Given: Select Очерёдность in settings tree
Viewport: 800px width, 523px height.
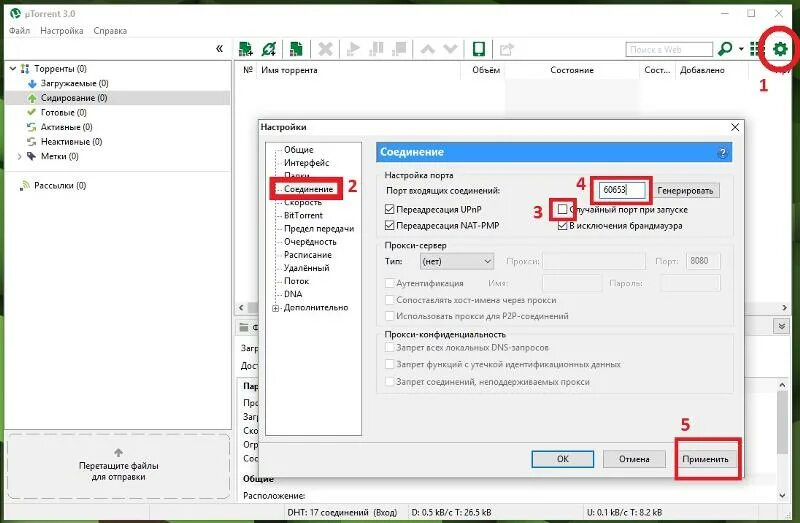Looking at the screenshot, I should [310, 242].
